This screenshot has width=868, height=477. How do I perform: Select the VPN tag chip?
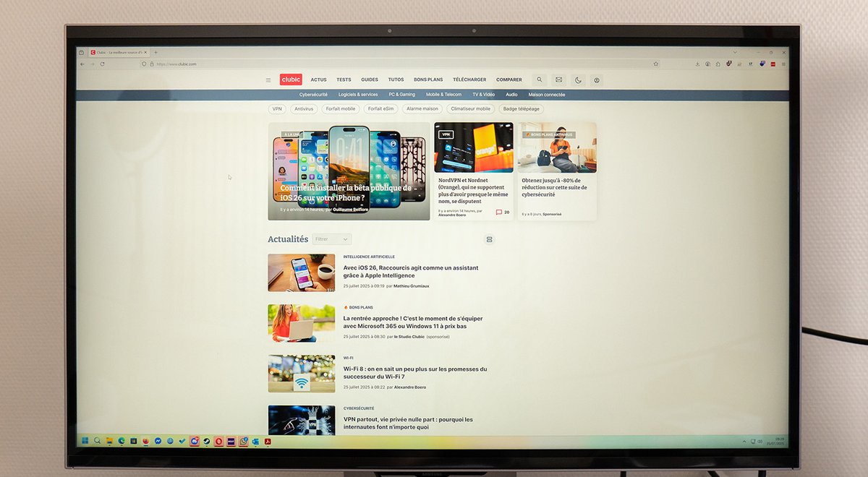pos(277,109)
